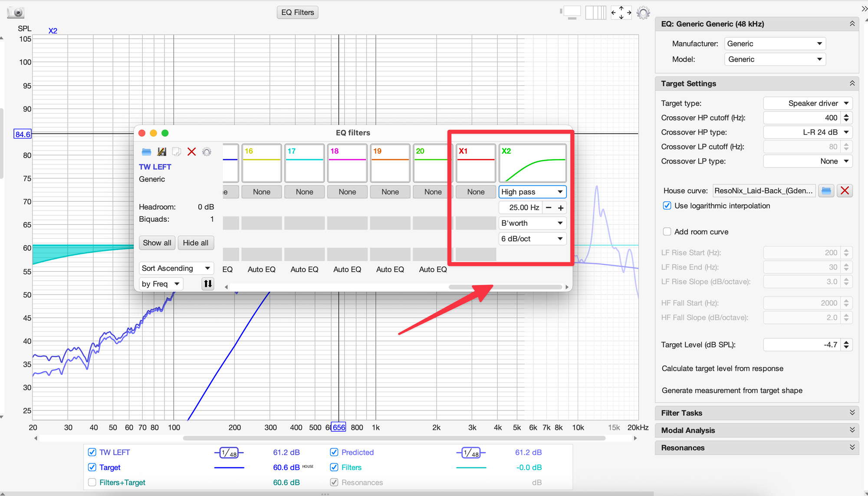The image size is (868, 496).
Task: Open the High pass filter type dropdown
Action: click(532, 192)
